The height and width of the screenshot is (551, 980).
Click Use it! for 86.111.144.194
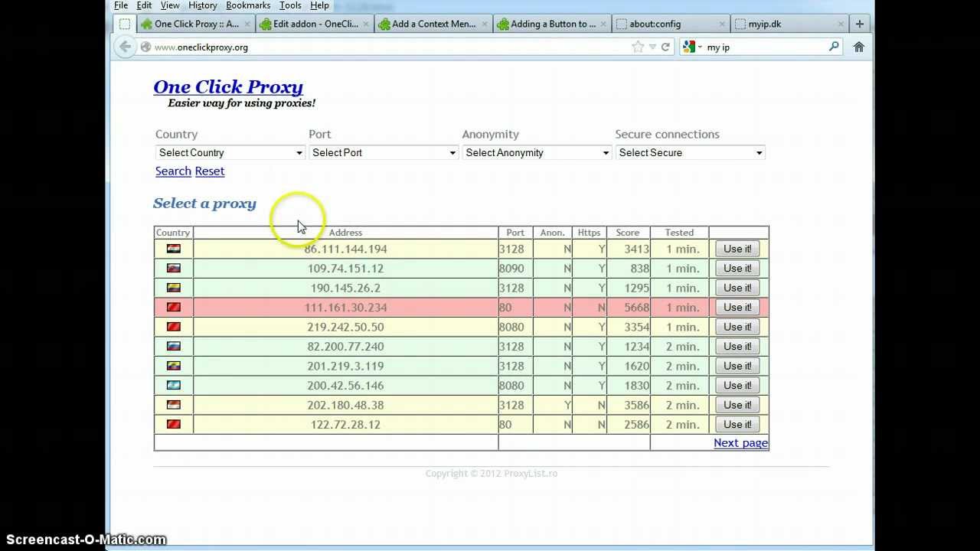pyautogui.click(x=737, y=249)
